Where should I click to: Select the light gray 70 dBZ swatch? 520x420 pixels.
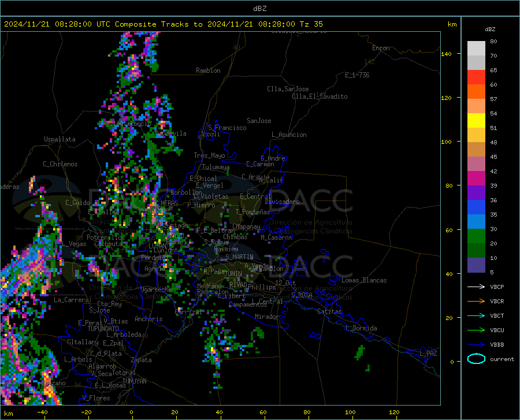coord(476,48)
